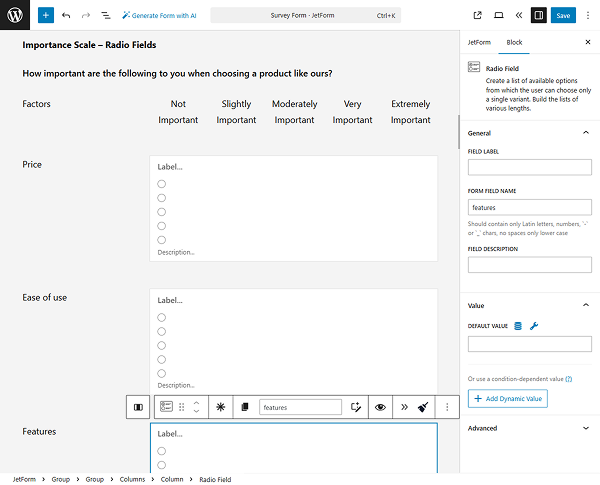Select first Features radio option
The width and height of the screenshot is (600, 485).
(161, 451)
